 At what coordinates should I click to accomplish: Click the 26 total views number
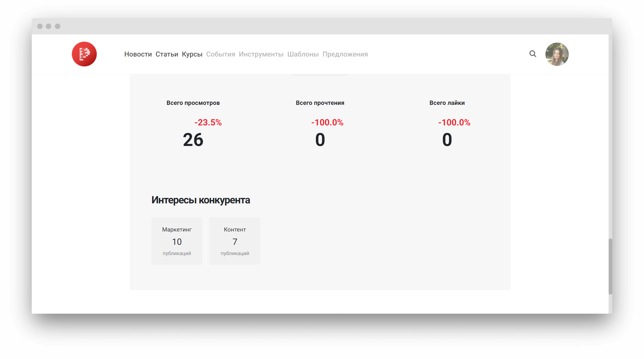(x=193, y=140)
